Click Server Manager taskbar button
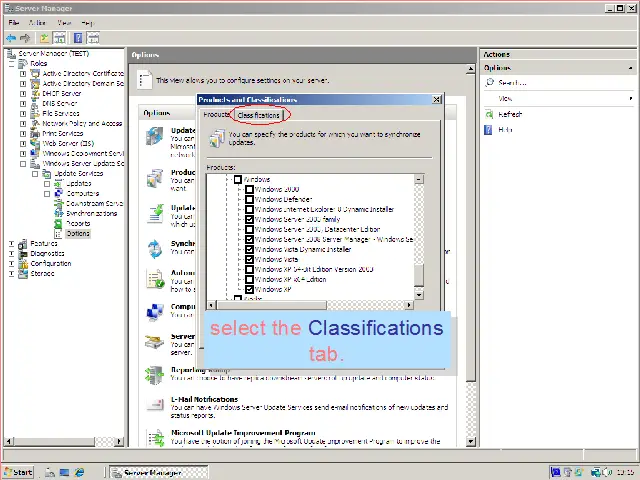The width and height of the screenshot is (640, 480). pos(159,473)
